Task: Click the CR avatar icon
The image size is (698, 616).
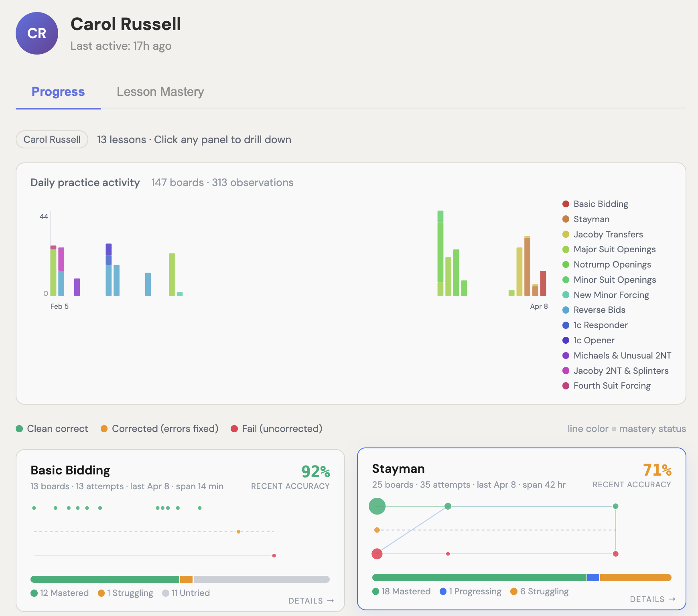Action: (x=37, y=33)
